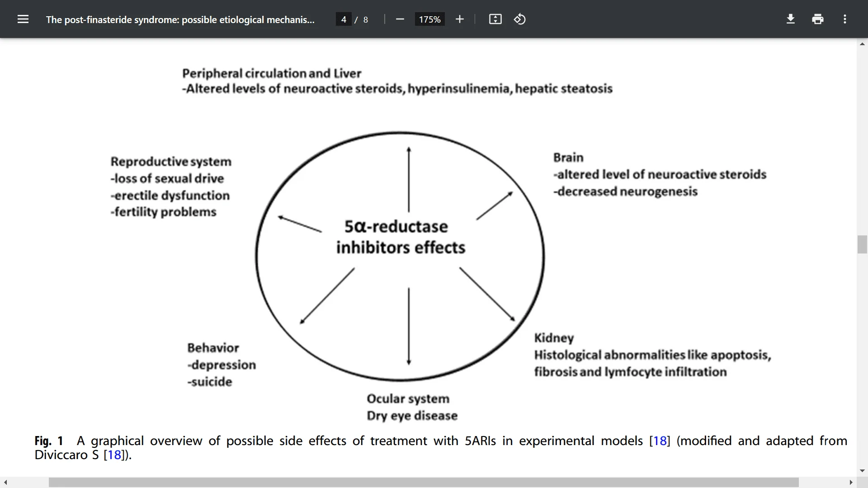Click the scroll left arrow
Image resolution: width=868 pixels, height=488 pixels.
click(x=5, y=483)
